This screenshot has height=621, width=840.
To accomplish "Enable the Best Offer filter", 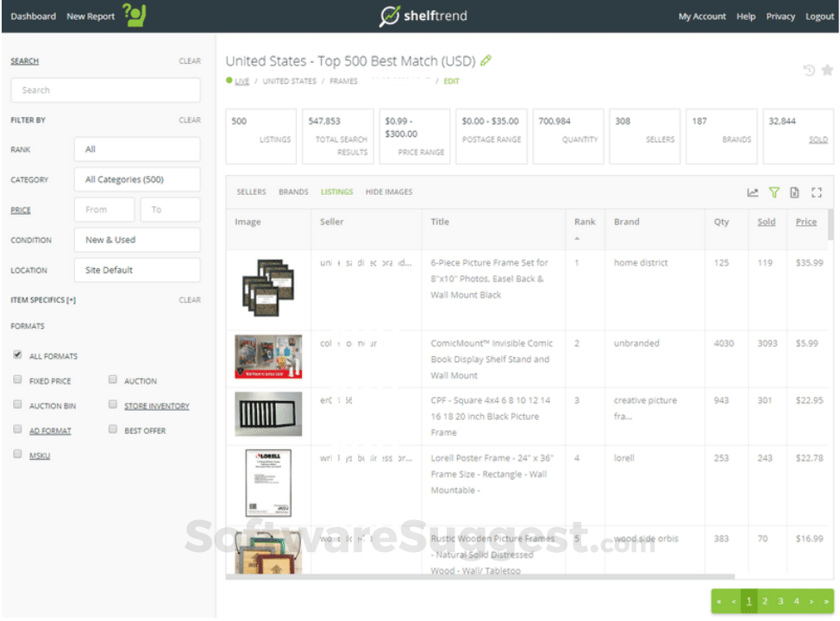I will click(x=112, y=430).
